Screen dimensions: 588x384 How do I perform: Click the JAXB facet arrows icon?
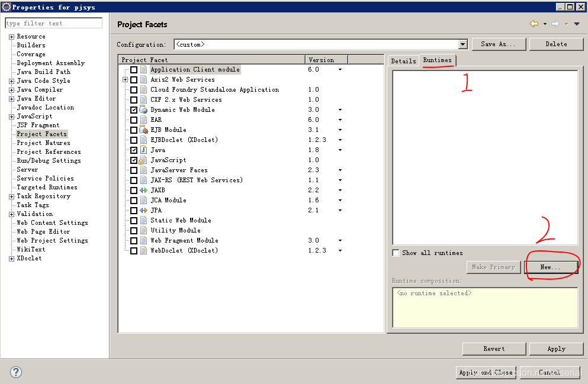[143, 191]
